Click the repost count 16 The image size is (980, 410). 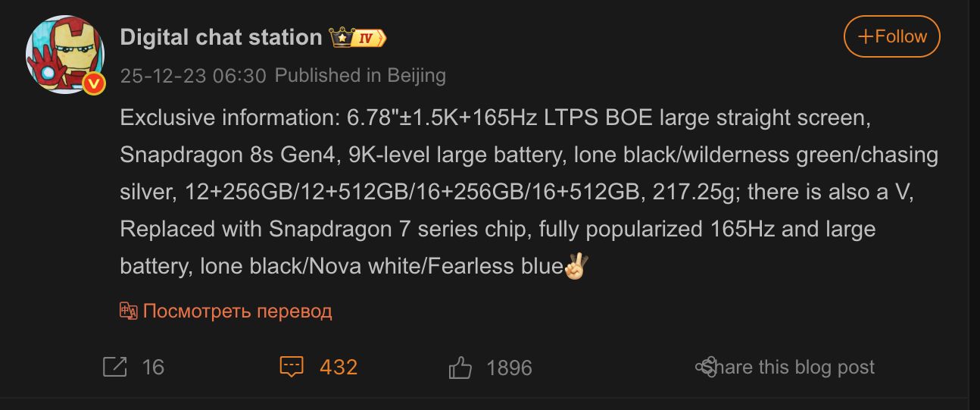[153, 368]
